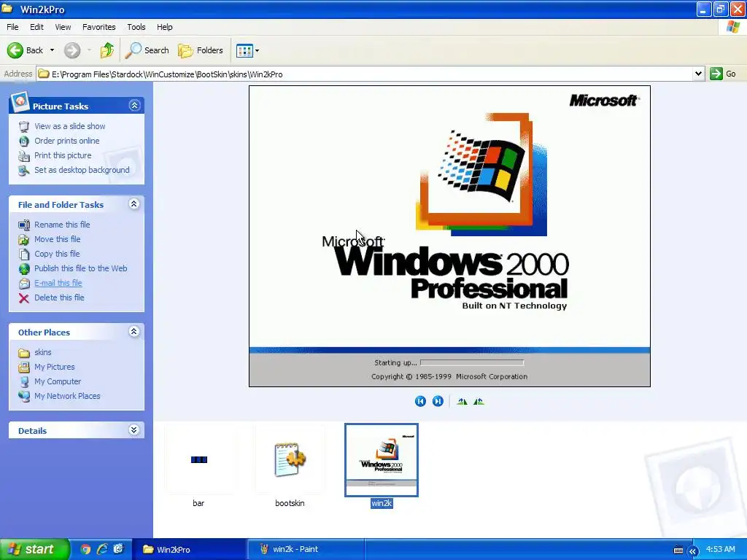Select Move this file
This screenshot has height=560, width=747.
tap(57, 239)
